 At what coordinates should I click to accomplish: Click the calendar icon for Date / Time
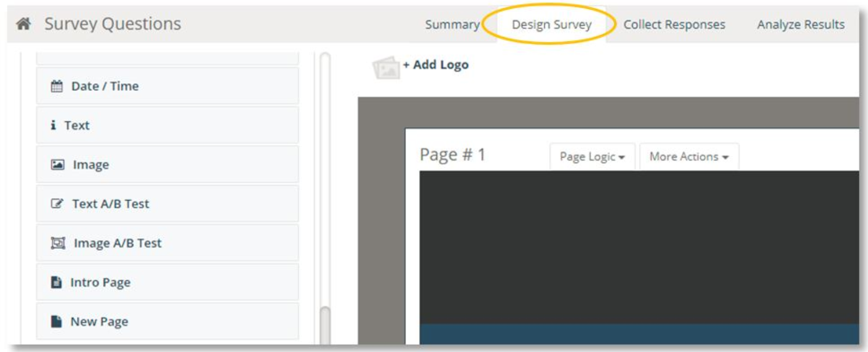click(57, 86)
